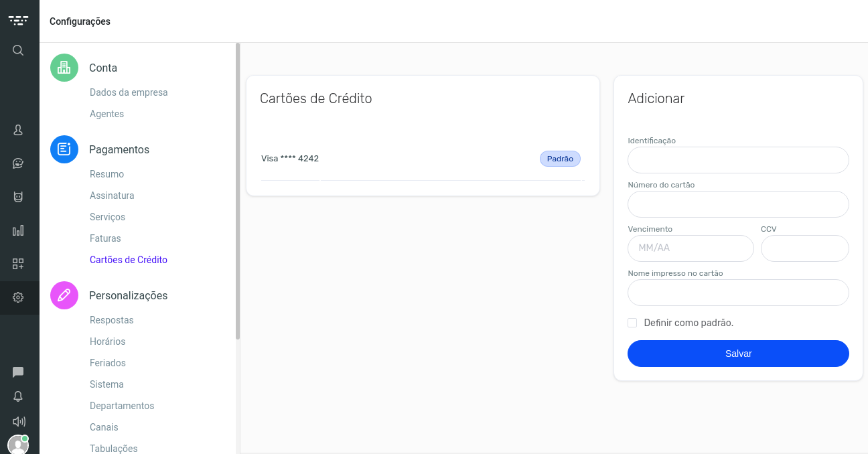Viewport: 868px width, 454px height.
Task: Toggle the sound speaker icon
Action: click(x=19, y=421)
